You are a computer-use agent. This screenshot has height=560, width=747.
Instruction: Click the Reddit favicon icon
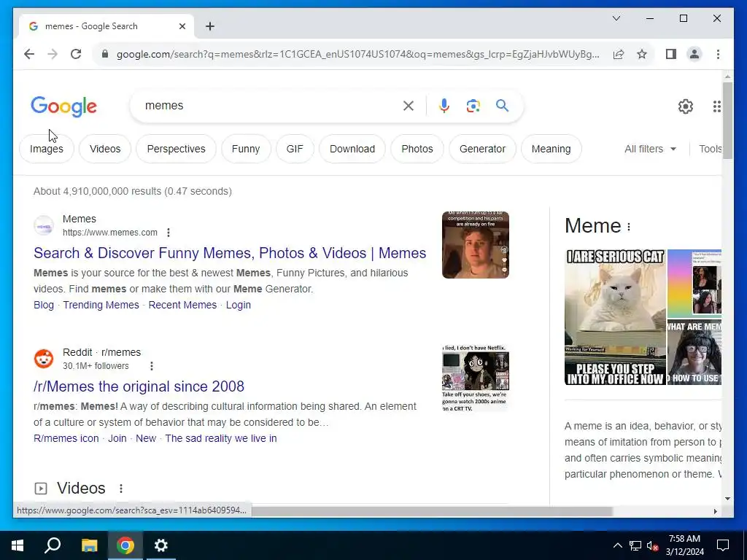tap(44, 359)
